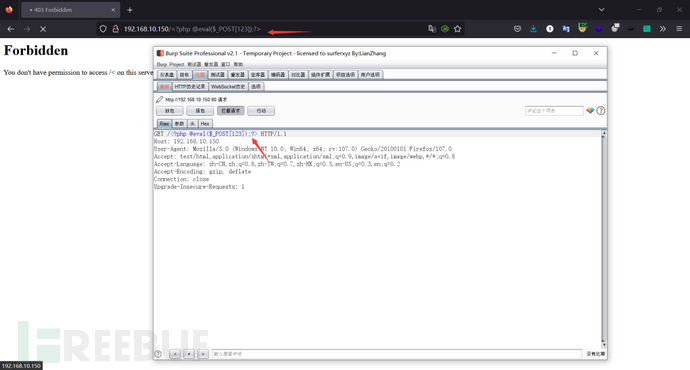Select the 截断 proxy sub-tab
The width and height of the screenshot is (690, 370).
click(164, 87)
